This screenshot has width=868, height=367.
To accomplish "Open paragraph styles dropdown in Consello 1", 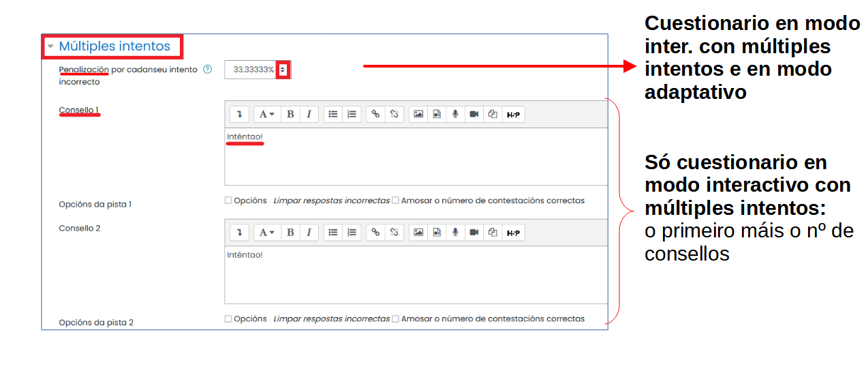I will click(266, 115).
